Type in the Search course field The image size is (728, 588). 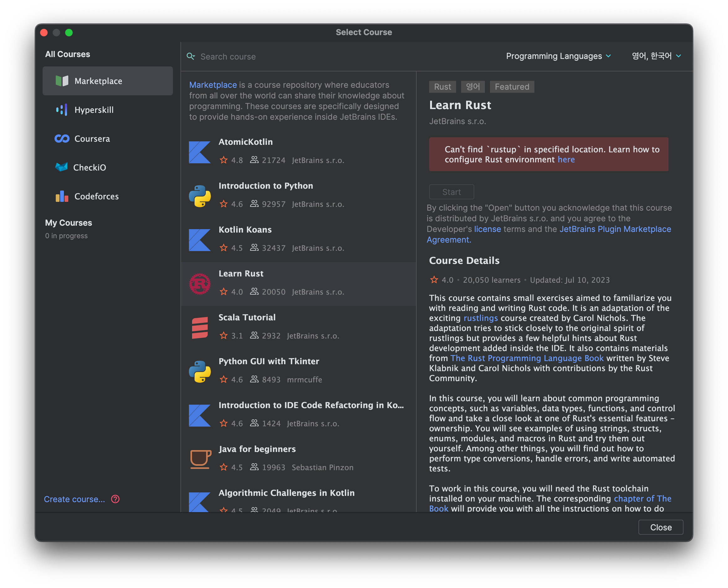[338, 56]
